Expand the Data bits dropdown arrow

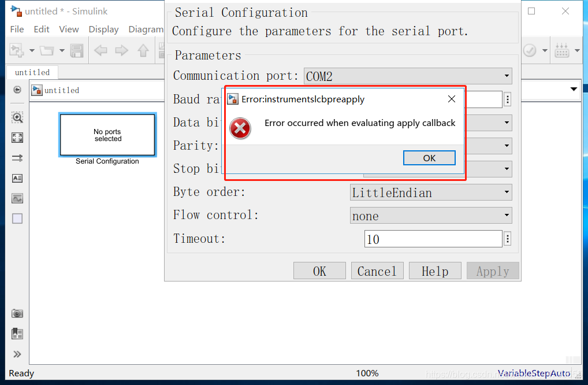pos(507,123)
